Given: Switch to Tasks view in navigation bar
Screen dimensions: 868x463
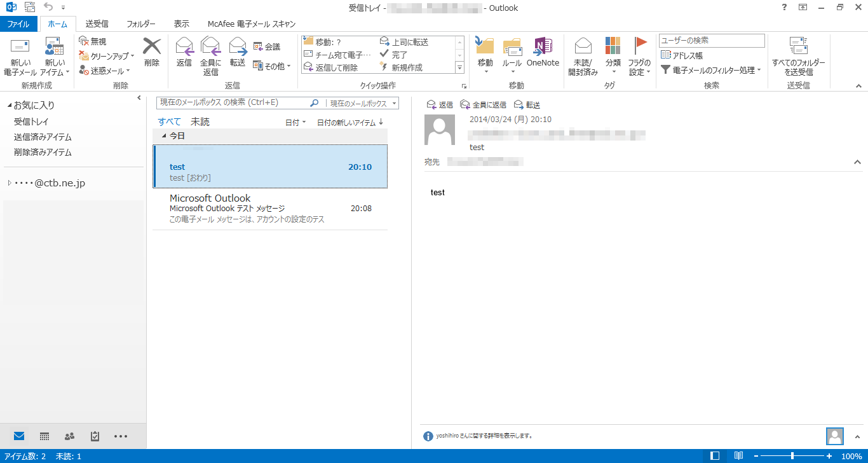Looking at the screenshot, I should [x=95, y=436].
